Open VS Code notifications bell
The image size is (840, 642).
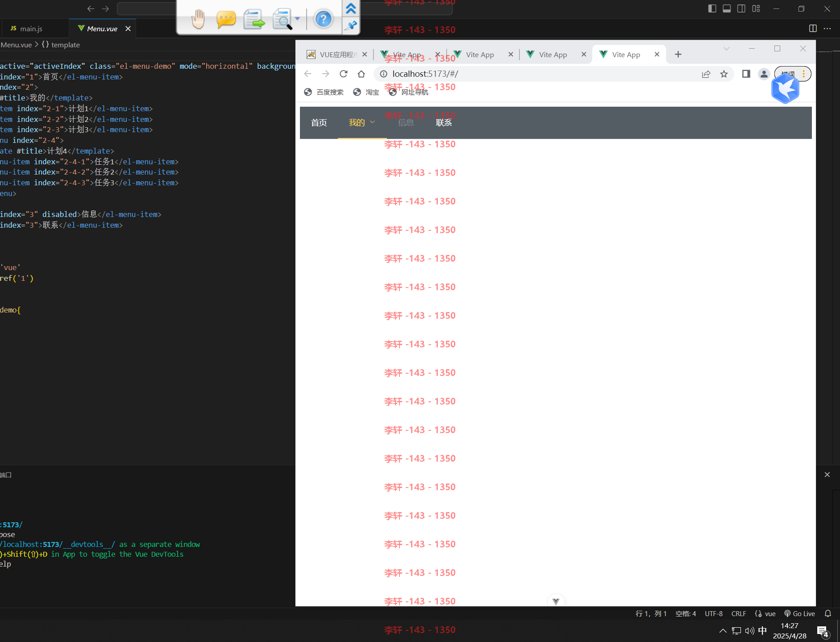(x=828, y=613)
